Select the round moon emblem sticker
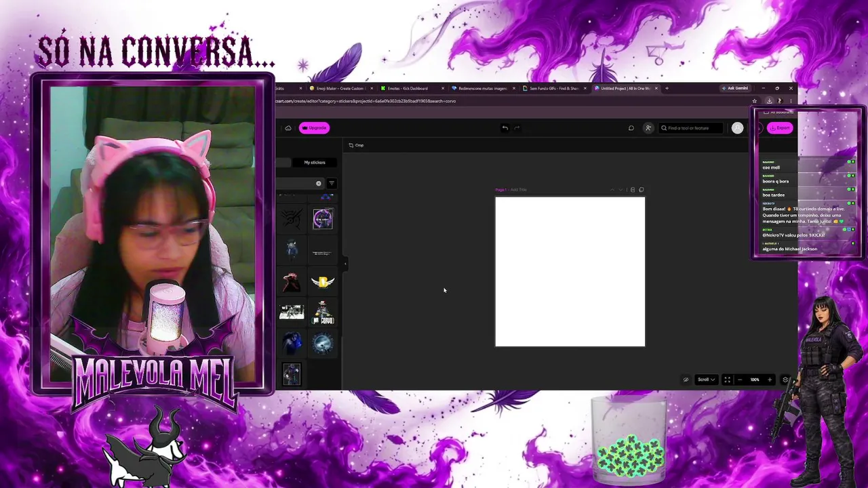868x488 pixels. point(323,343)
